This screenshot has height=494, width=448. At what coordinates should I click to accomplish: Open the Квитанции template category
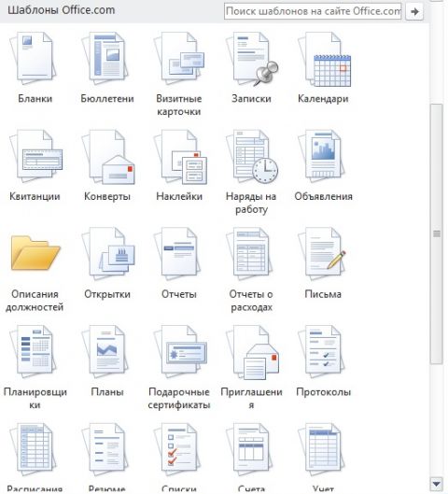[x=35, y=156]
